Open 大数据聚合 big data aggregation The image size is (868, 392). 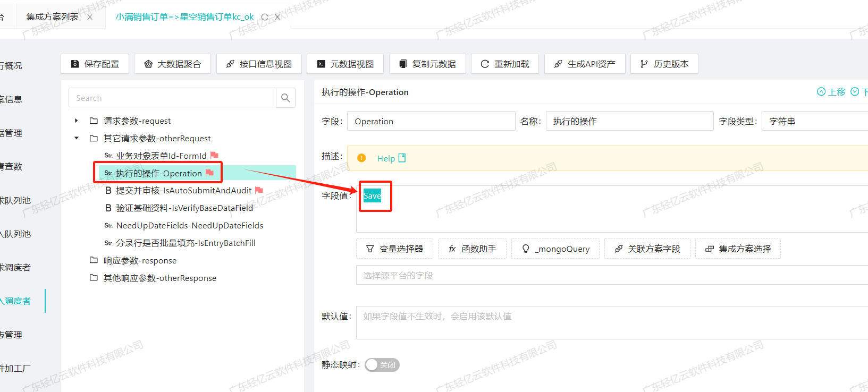pyautogui.click(x=172, y=64)
